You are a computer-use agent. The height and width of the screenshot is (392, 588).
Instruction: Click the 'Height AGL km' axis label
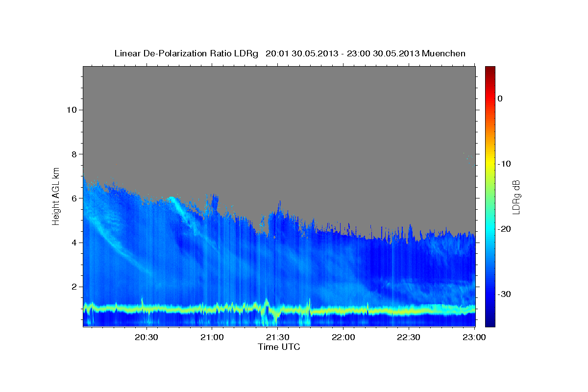tap(56, 196)
